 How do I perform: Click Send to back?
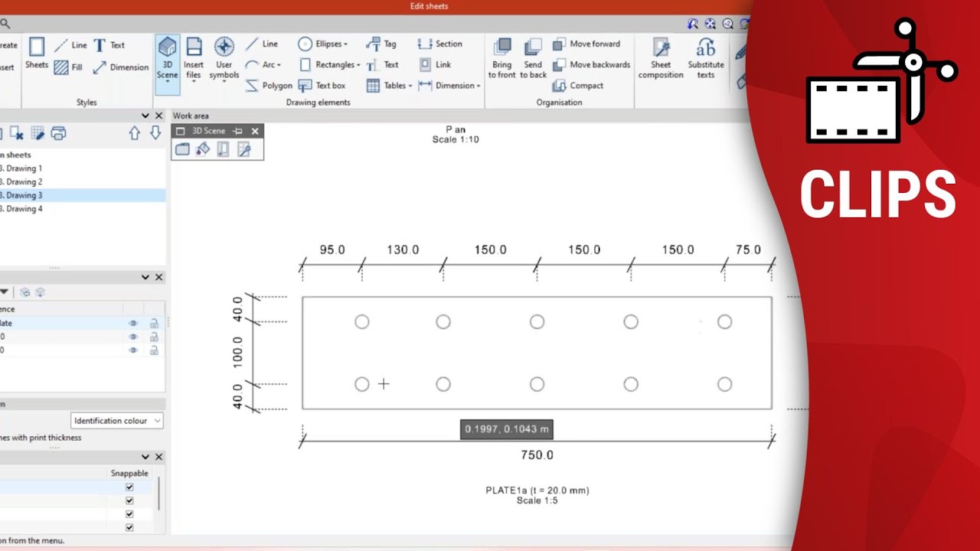[x=533, y=58]
